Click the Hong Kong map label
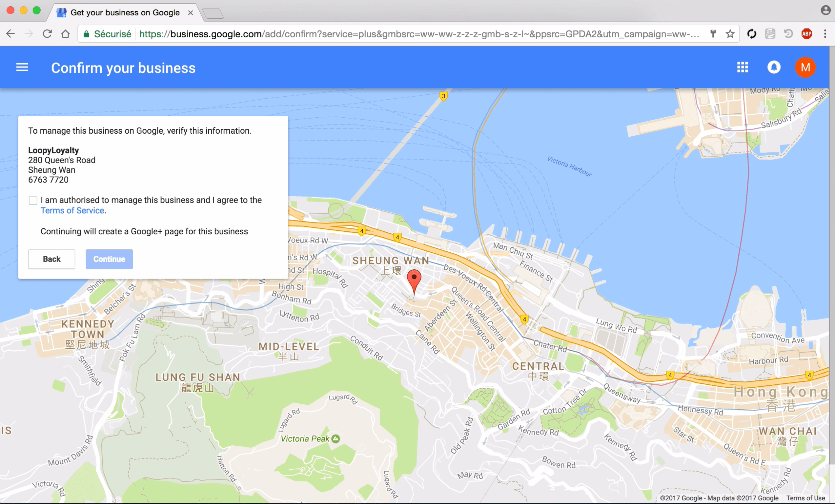 tap(781, 392)
